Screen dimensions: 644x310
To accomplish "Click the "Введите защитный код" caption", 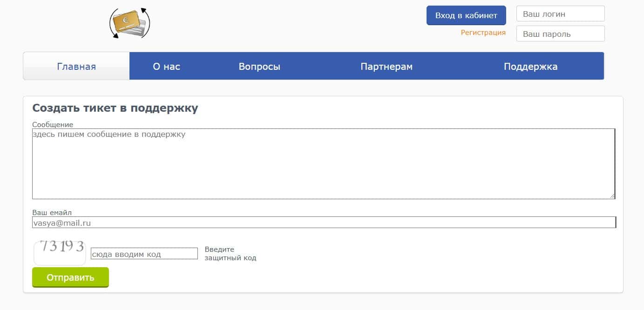I will click(230, 254).
